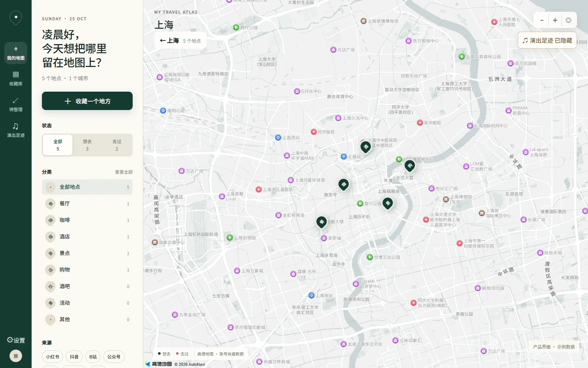
Task: Click the map marker near 金茂大厦
Action: pos(410,166)
